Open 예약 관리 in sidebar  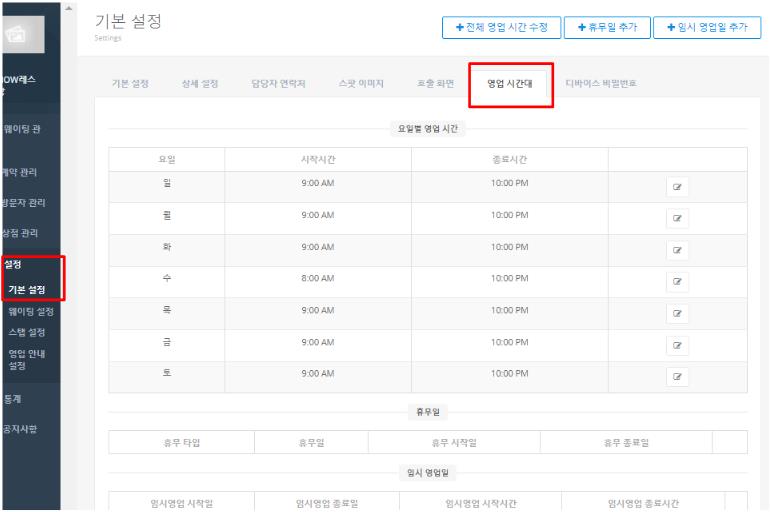20,172
